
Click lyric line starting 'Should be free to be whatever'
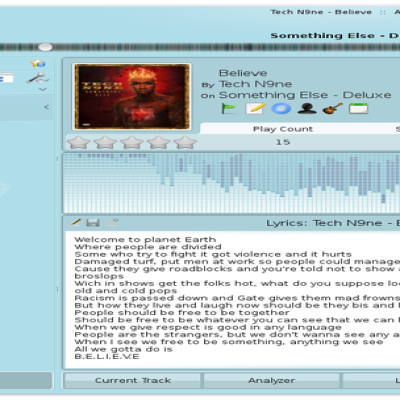(237, 320)
